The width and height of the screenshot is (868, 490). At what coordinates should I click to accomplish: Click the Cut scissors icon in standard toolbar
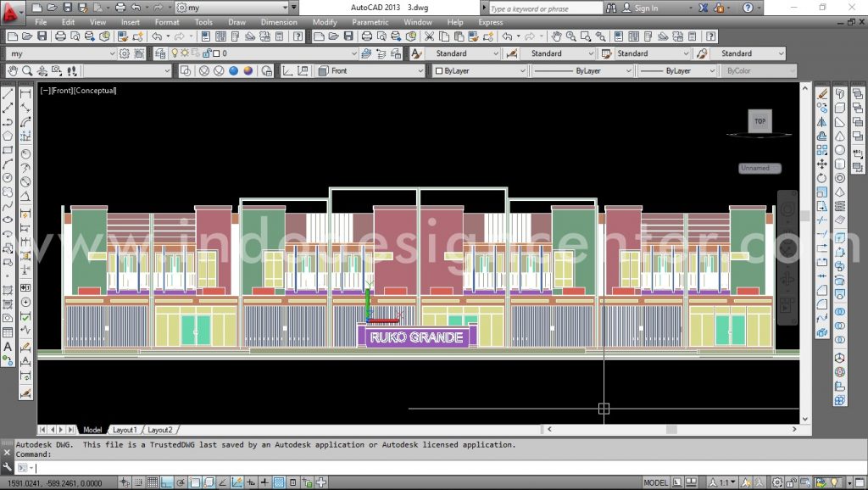click(x=429, y=36)
